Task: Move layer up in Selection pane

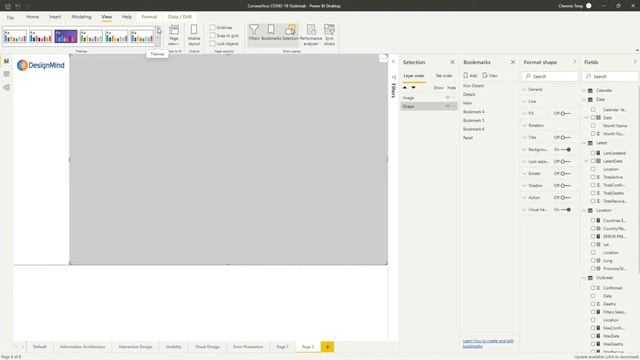Action: [x=405, y=88]
